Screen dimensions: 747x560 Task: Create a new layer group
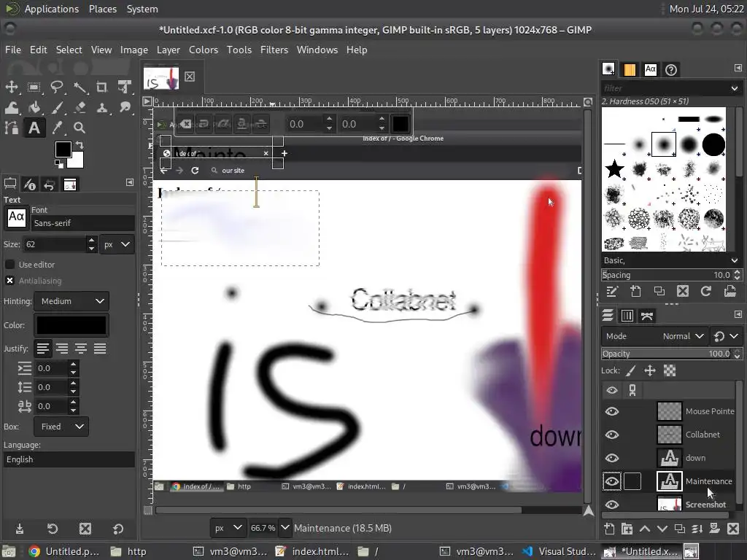pyautogui.click(x=627, y=529)
